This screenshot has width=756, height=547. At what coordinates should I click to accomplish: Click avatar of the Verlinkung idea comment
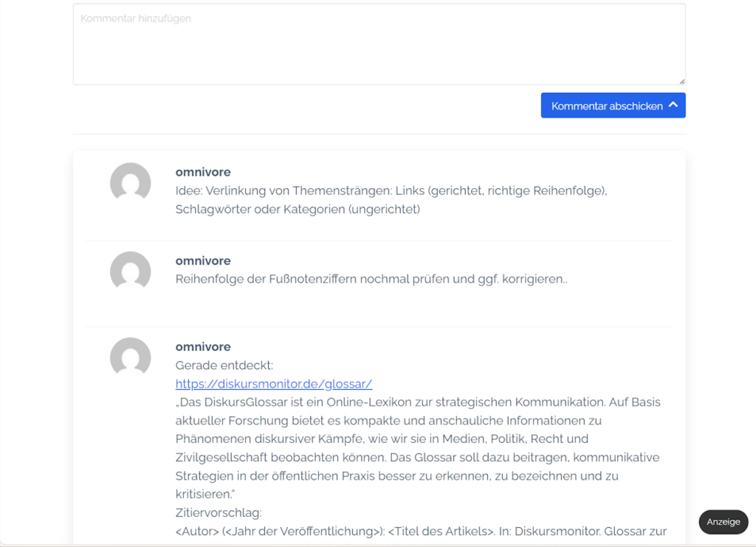click(x=131, y=183)
